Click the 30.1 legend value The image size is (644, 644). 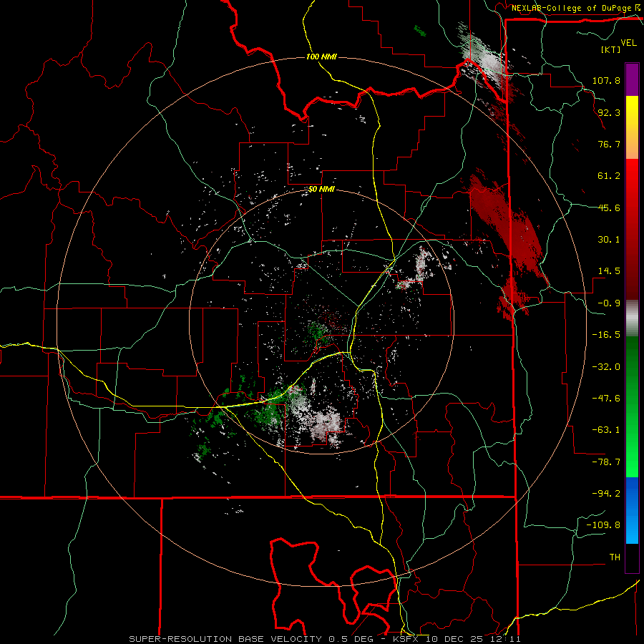click(x=609, y=240)
